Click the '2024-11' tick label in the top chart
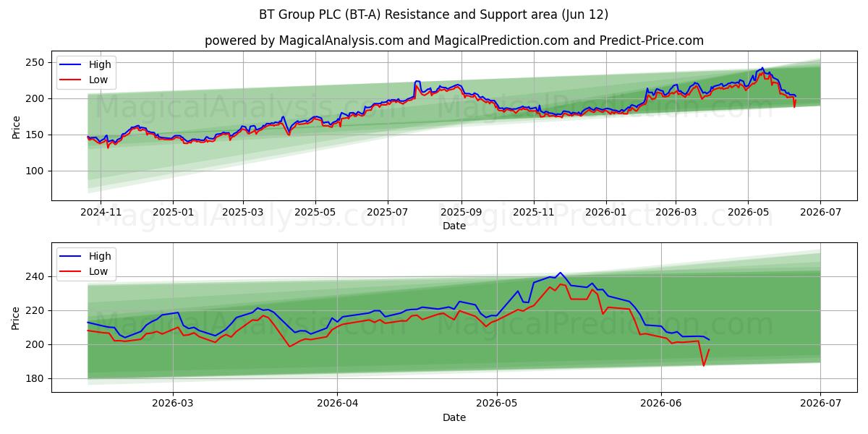The height and width of the screenshot is (434, 868). pos(100,213)
